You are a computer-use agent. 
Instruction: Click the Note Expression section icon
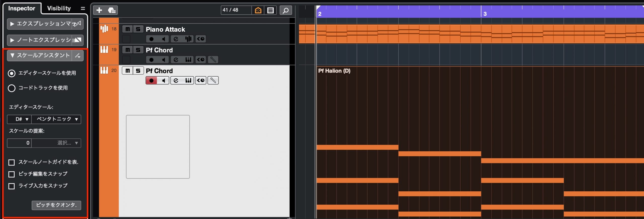point(77,40)
